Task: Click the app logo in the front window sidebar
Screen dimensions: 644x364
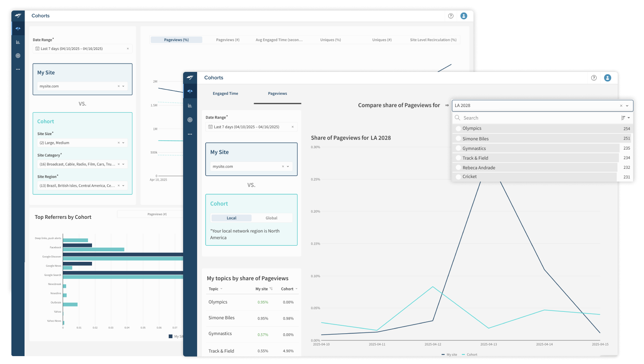Action: point(190,78)
